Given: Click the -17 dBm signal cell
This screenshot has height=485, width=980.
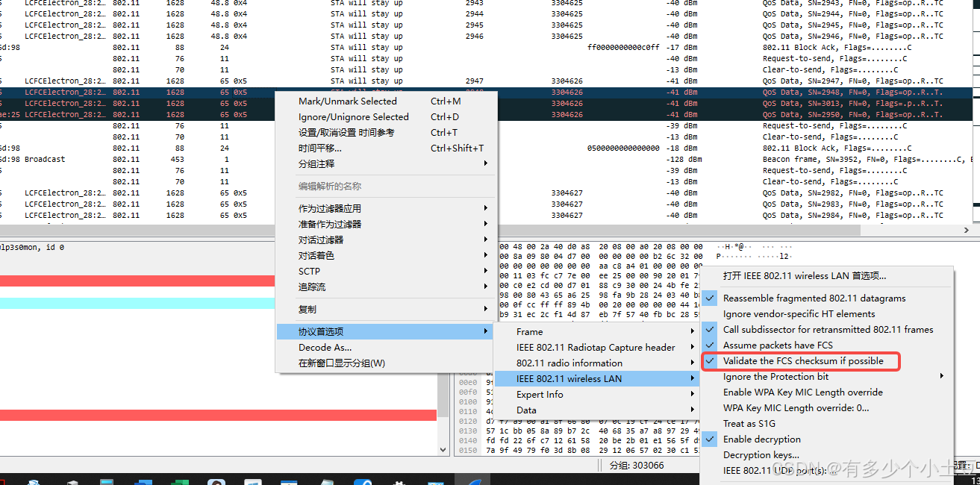Looking at the screenshot, I should [x=681, y=48].
